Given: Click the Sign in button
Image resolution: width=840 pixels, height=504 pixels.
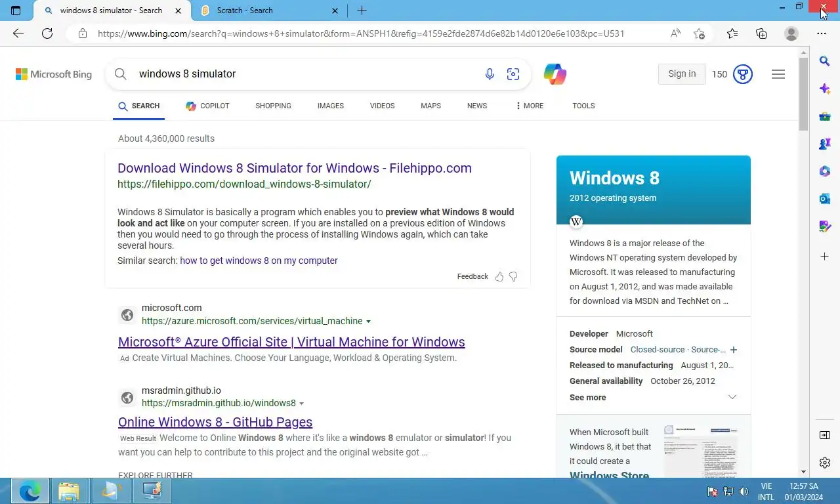Looking at the screenshot, I should click(682, 74).
